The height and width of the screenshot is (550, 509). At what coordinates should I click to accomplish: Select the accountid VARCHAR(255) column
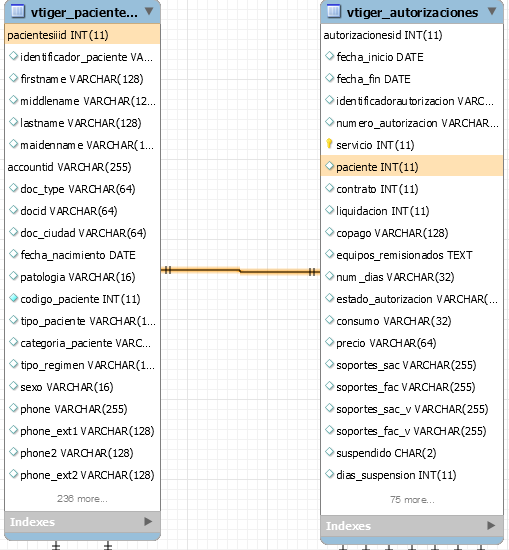(x=82, y=167)
